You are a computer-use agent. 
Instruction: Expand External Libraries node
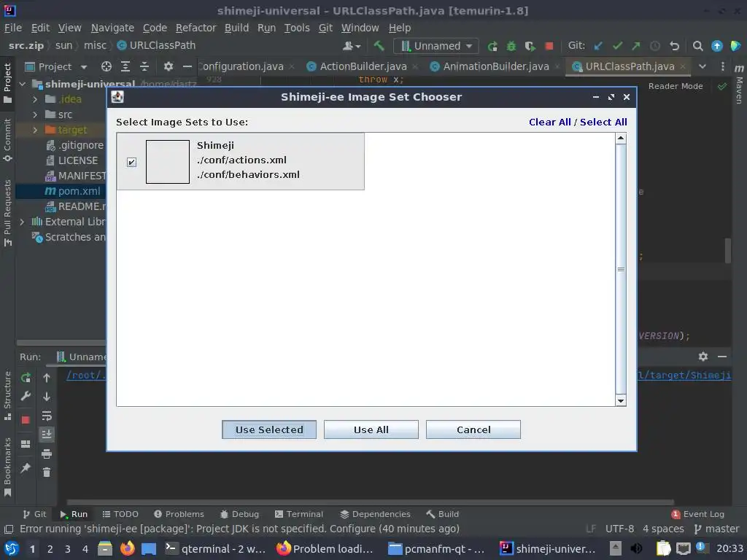[22, 222]
